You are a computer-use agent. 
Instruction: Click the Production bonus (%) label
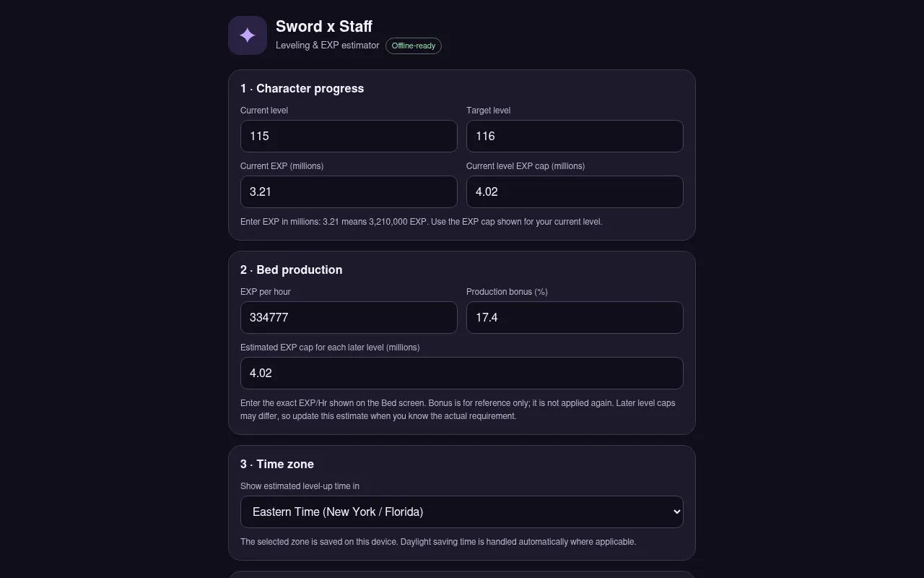tap(507, 292)
